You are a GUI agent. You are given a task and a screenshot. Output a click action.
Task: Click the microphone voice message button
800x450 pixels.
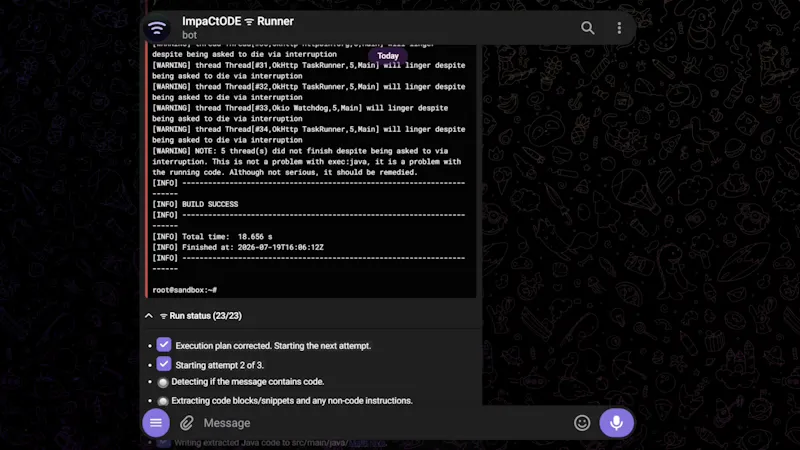(x=616, y=422)
